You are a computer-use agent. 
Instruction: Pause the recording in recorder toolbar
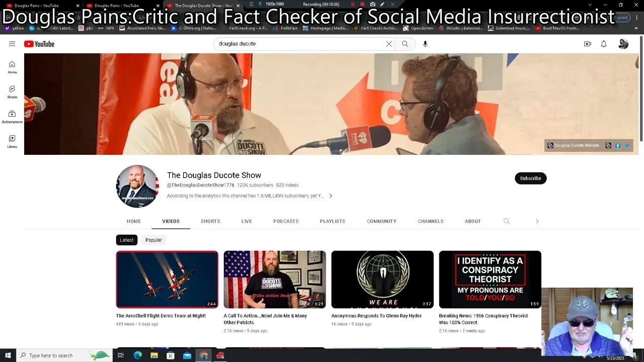coord(353,5)
